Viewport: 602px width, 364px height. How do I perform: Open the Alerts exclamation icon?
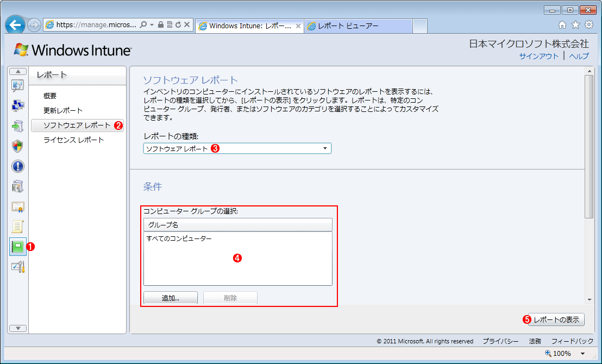(x=18, y=166)
